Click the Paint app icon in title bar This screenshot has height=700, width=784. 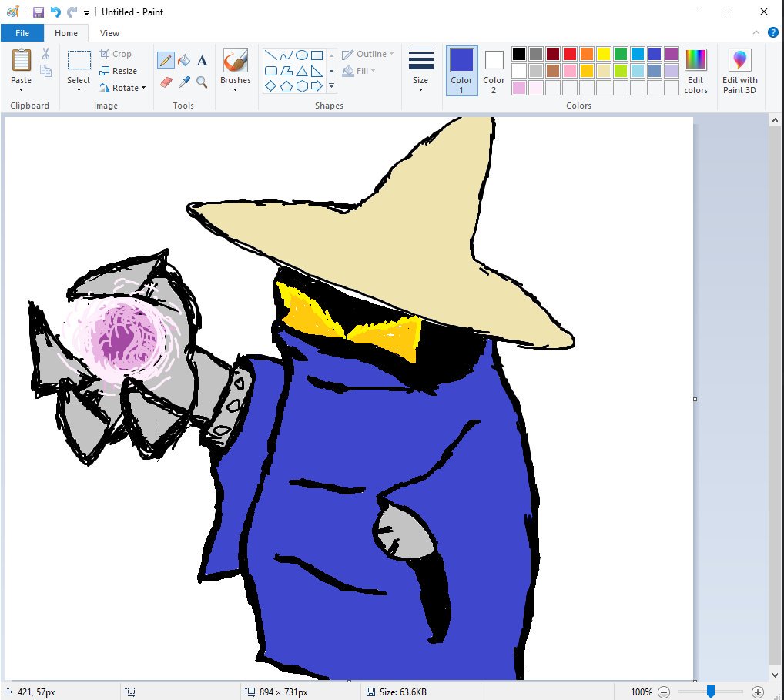[13, 12]
